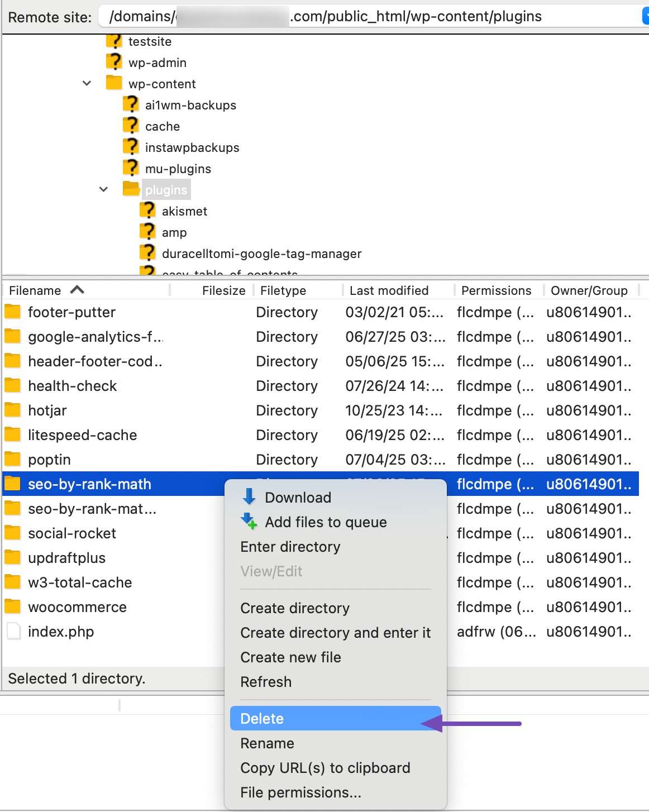The height and width of the screenshot is (812, 649).
Task: Select the index.php file name
Action: click(61, 632)
